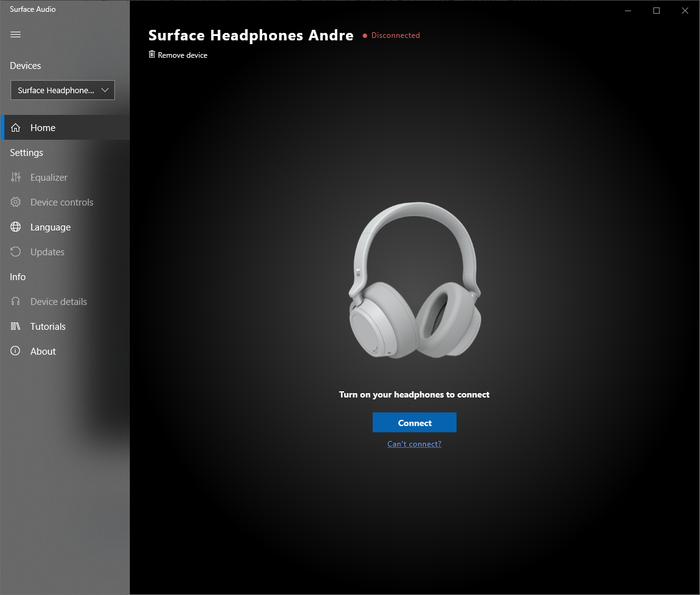Open the Can't connect? help link

414,444
